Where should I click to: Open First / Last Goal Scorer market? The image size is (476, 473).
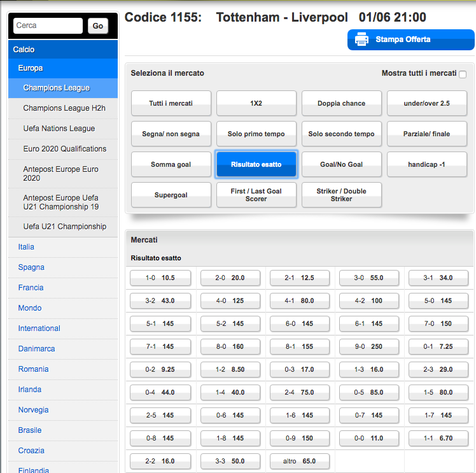click(256, 195)
